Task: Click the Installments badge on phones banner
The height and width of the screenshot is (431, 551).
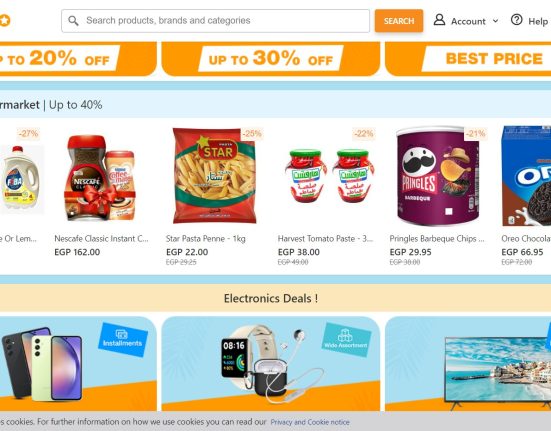Action: pos(123,339)
